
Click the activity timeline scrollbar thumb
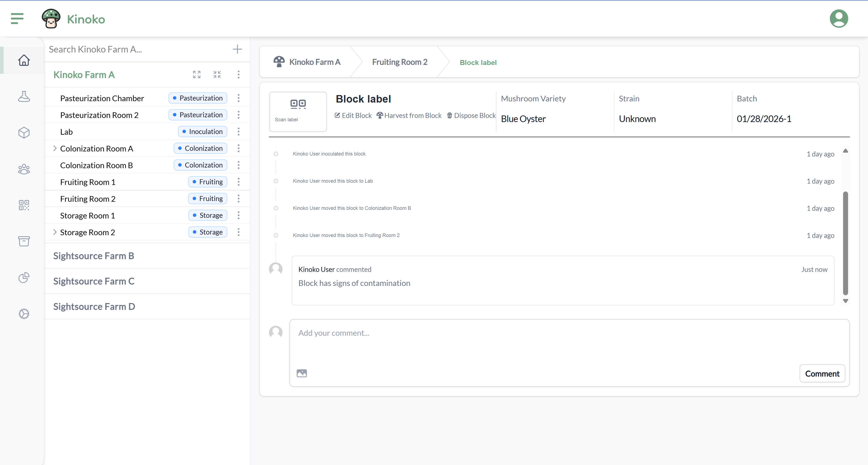(x=845, y=243)
